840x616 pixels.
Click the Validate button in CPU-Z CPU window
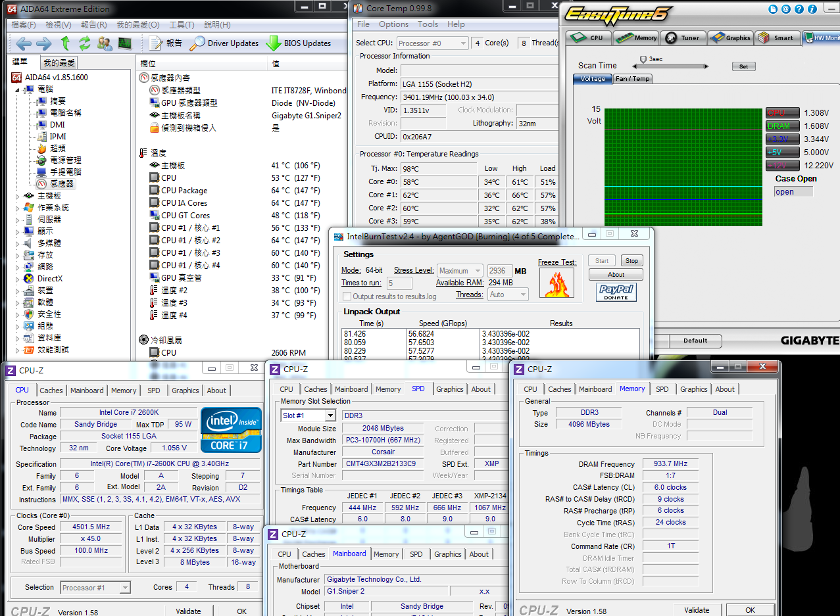pyautogui.click(x=188, y=611)
